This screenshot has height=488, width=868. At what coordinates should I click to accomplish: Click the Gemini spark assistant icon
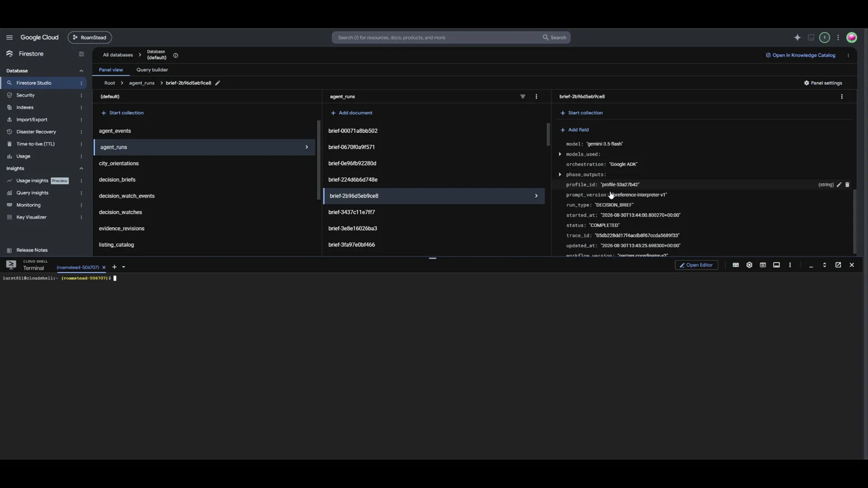pyautogui.click(x=797, y=37)
